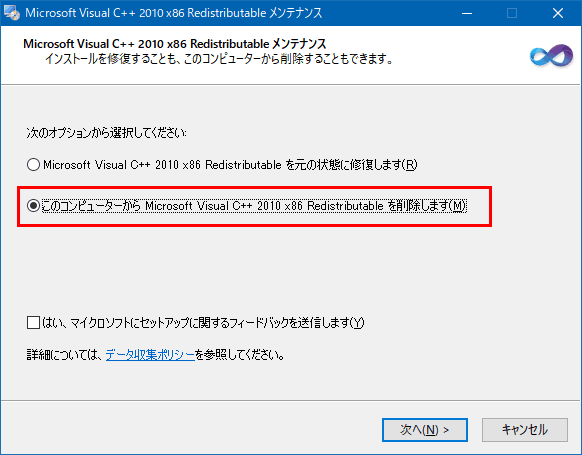Click the を参照してください text after the link
Screen dimensions: 582x455
pos(240,355)
